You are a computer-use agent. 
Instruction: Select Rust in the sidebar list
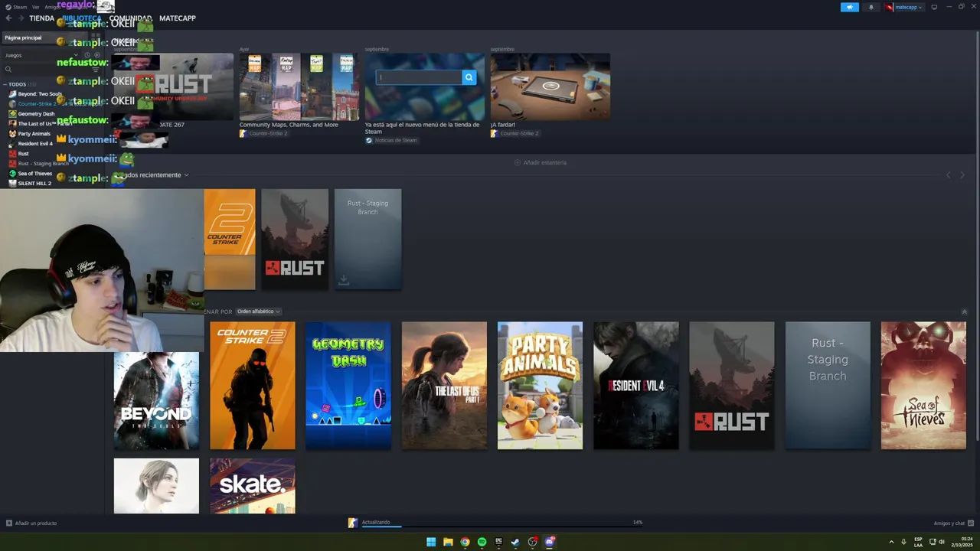(23, 154)
